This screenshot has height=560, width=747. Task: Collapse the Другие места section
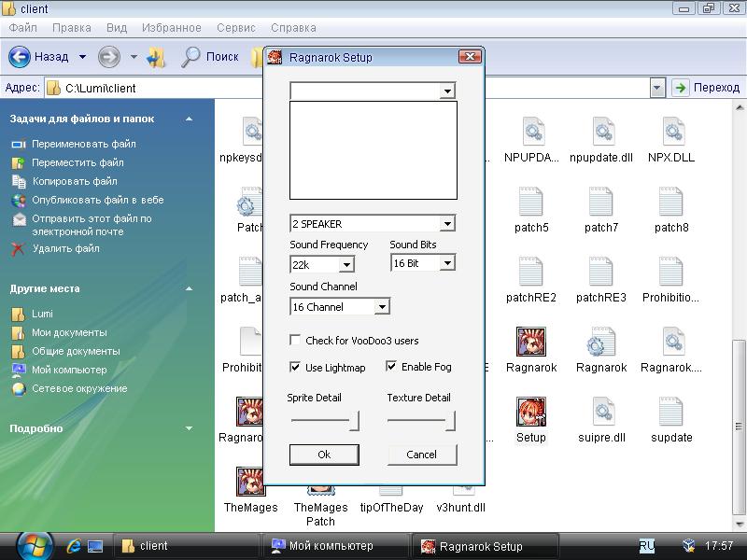point(190,288)
